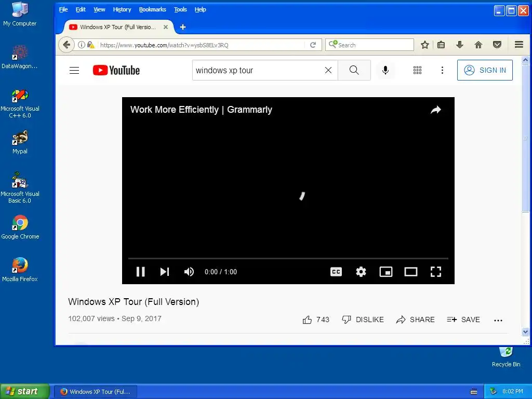Screen dimensions: 532x399
Task: Open the Edit menu
Action: click(x=81, y=9)
